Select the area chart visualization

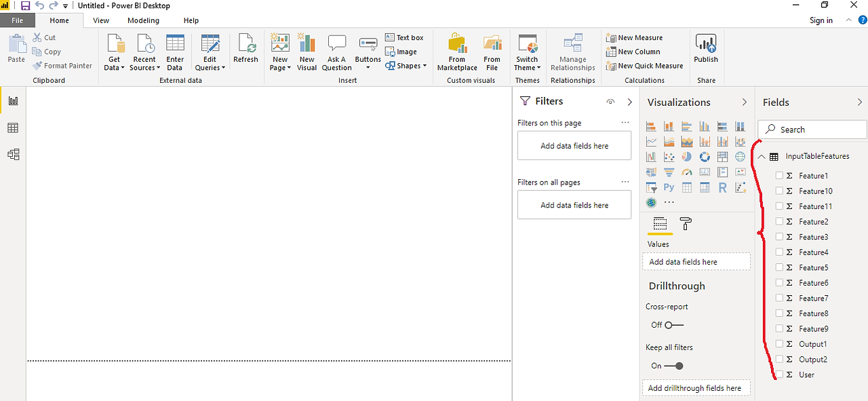coord(669,142)
